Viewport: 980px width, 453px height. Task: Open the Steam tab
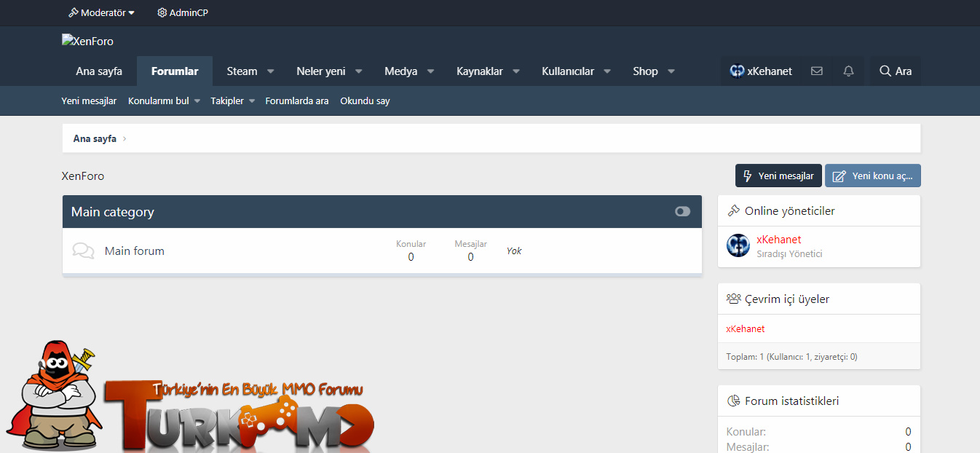(242, 71)
